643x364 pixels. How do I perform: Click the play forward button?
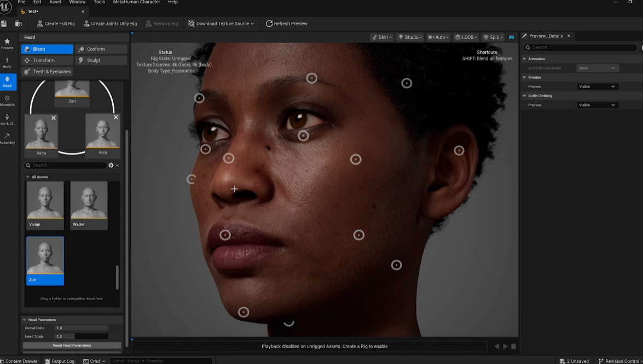(x=505, y=347)
